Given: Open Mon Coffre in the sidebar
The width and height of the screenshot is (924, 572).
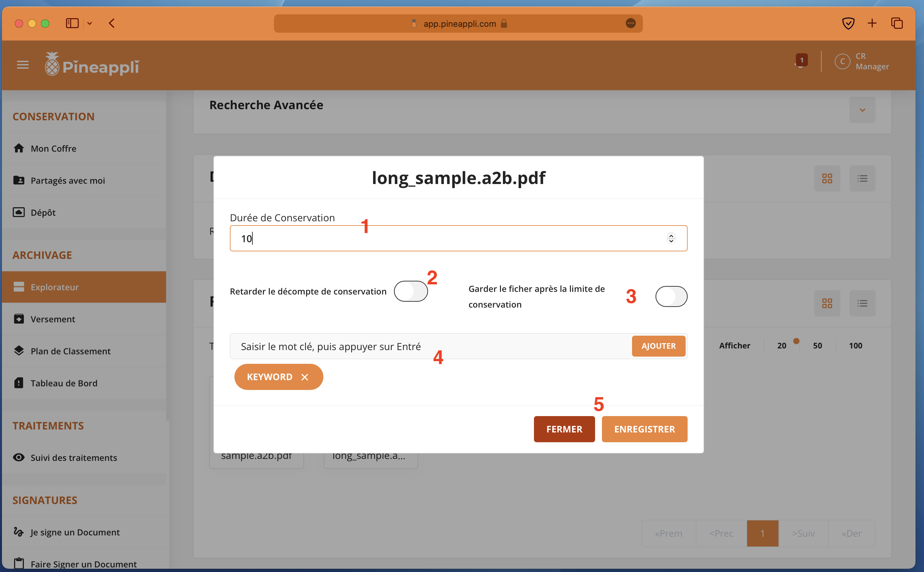Looking at the screenshot, I should [53, 148].
